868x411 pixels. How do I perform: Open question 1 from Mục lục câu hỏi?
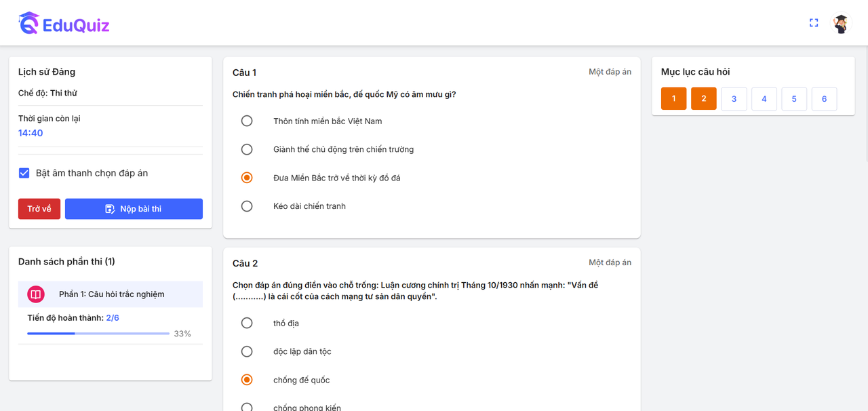(x=674, y=98)
